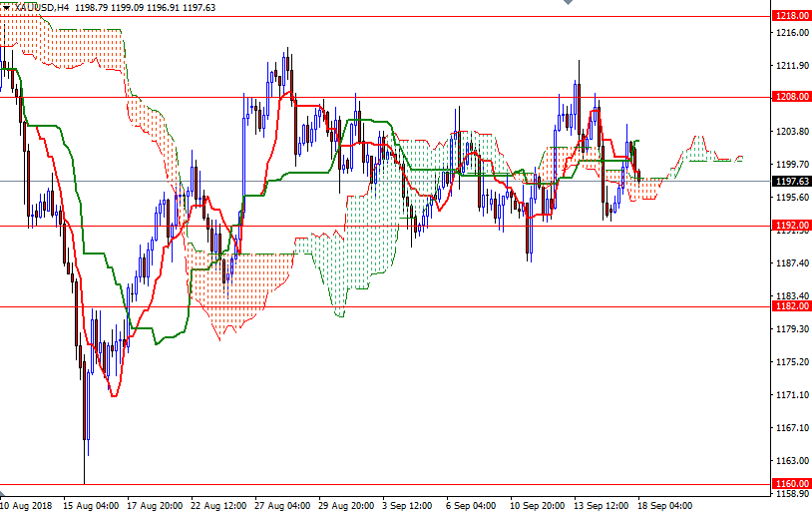Click the small triangle beside XAUUSD,H4
Image resolution: width=812 pixels, height=513 pixels.
(x=5, y=7)
